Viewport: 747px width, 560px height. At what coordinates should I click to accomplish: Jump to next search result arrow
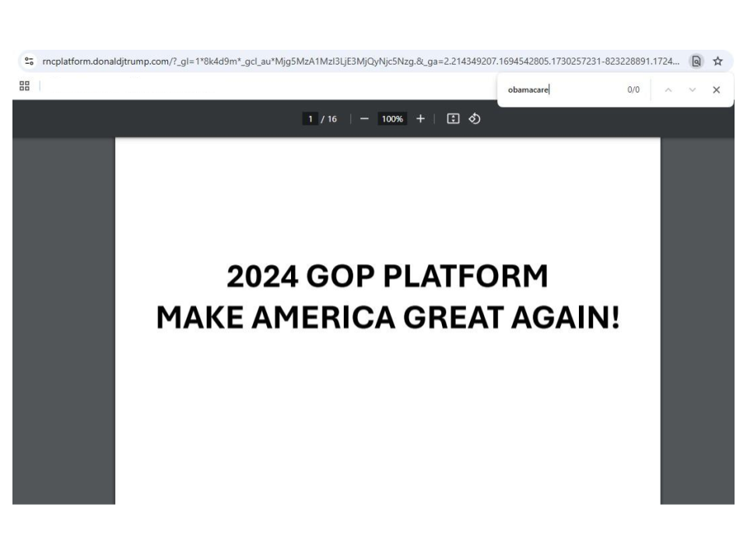click(692, 90)
